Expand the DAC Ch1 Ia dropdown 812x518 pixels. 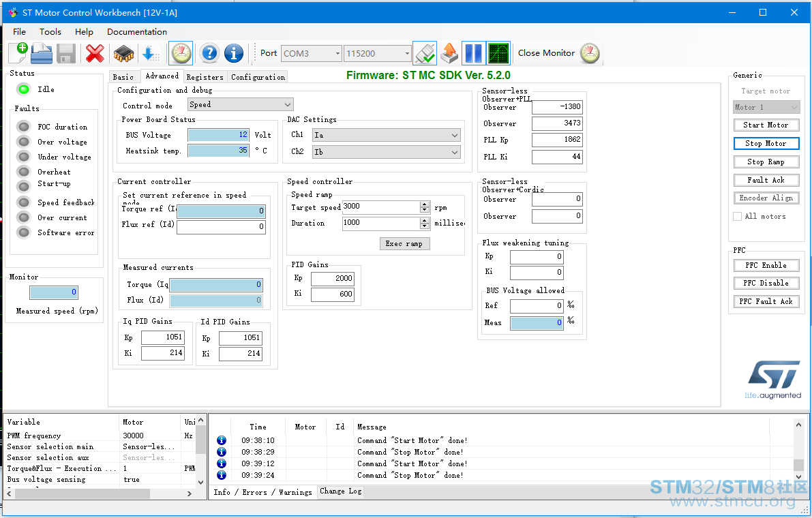pos(387,136)
